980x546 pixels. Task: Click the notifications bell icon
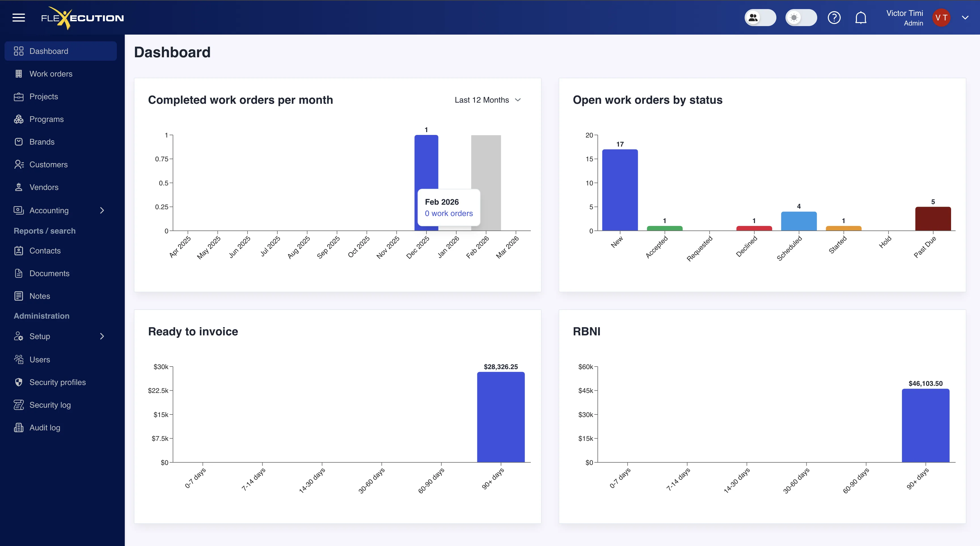861,18
